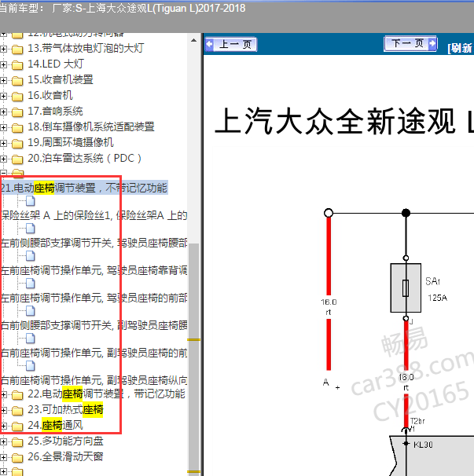The image size is (474, 476).
Task: Expand the 13.带气体放电灯泡的大灯 node
Action: click(x=3, y=49)
